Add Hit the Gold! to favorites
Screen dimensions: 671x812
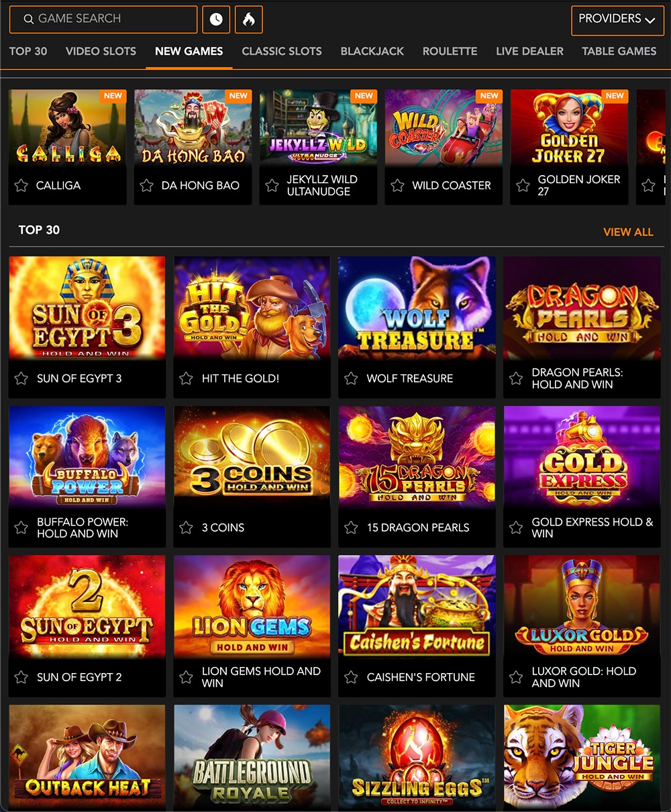(187, 378)
